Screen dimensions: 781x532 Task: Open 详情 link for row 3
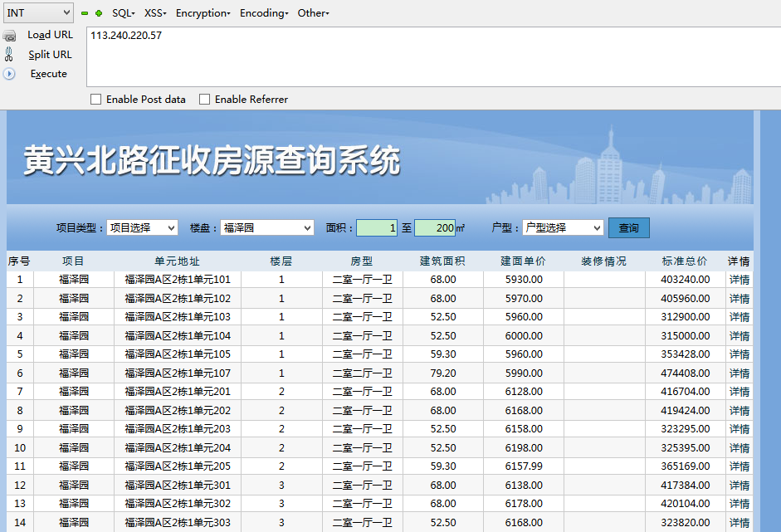pyautogui.click(x=740, y=317)
